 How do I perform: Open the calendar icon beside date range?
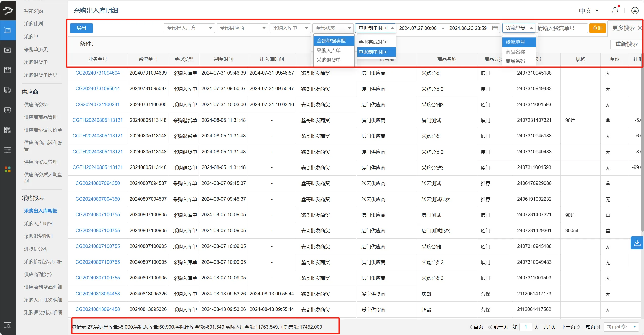pos(495,28)
